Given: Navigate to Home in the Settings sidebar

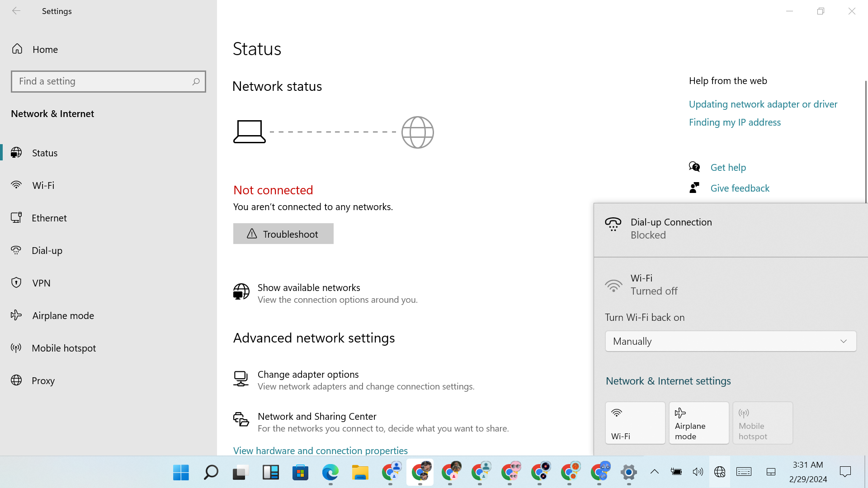Looking at the screenshot, I should (x=44, y=49).
